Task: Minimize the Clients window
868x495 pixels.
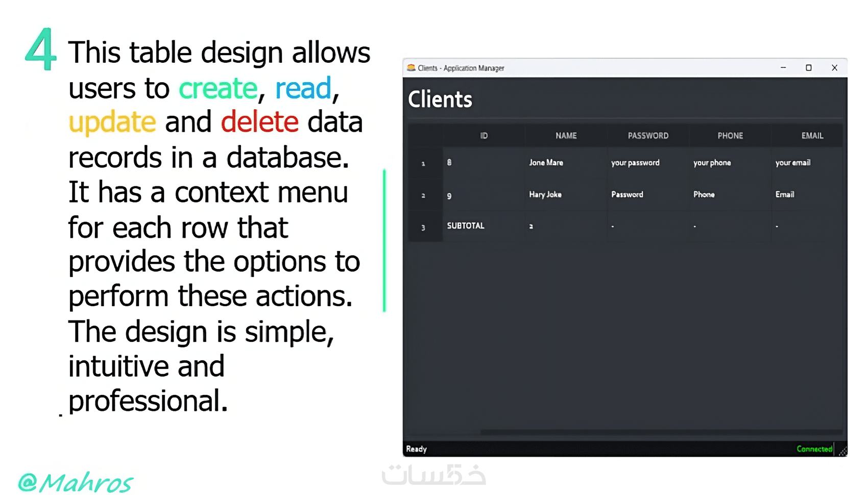Action: click(783, 68)
